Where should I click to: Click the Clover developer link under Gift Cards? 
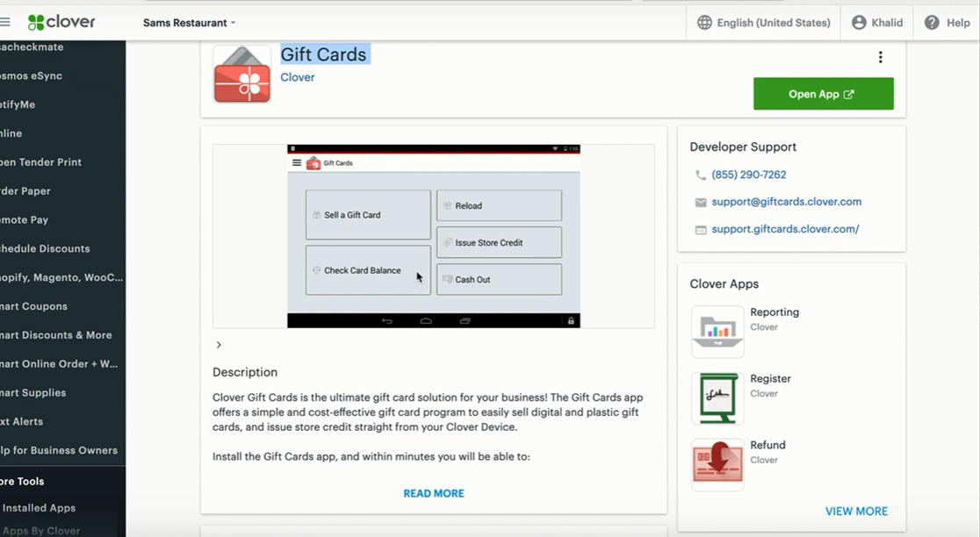(298, 77)
